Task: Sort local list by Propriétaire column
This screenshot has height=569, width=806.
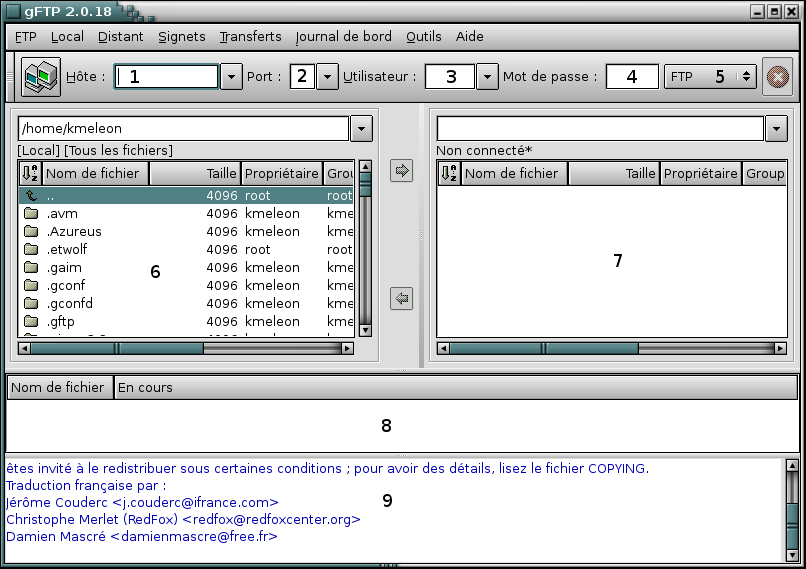Action: pyautogui.click(x=282, y=173)
